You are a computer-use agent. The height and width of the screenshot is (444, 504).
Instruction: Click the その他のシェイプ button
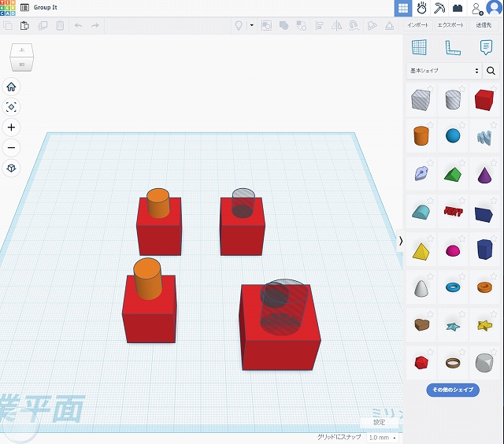coord(452,390)
